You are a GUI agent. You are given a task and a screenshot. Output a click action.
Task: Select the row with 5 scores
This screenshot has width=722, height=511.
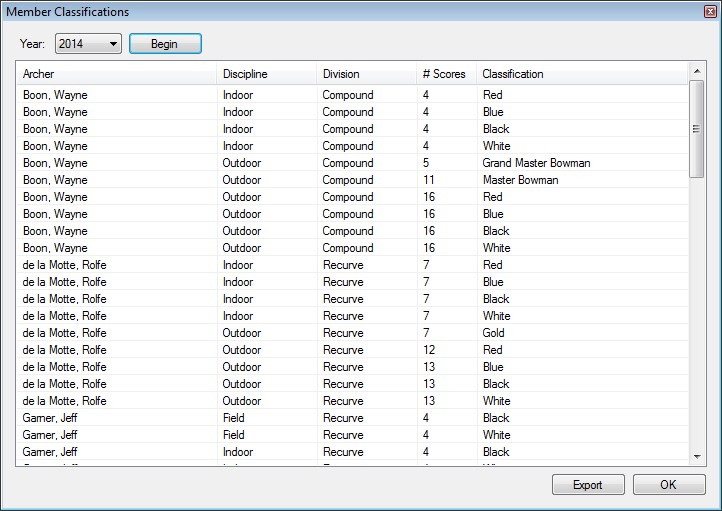point(353,163)
